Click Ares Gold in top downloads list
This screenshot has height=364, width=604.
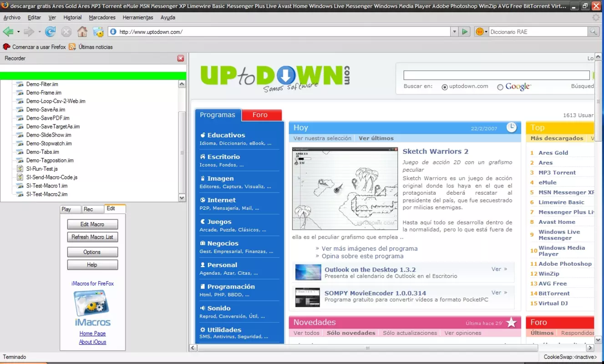point(553,153)
